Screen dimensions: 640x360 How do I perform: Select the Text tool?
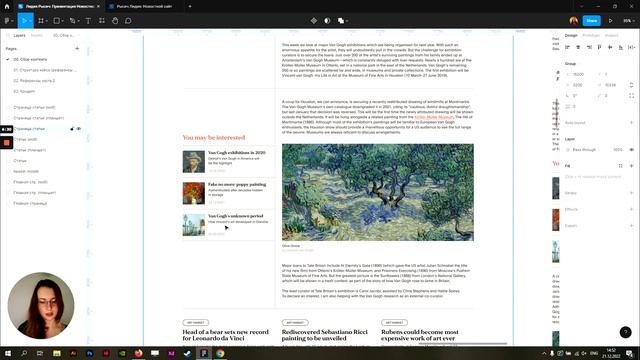click(88, 21)
